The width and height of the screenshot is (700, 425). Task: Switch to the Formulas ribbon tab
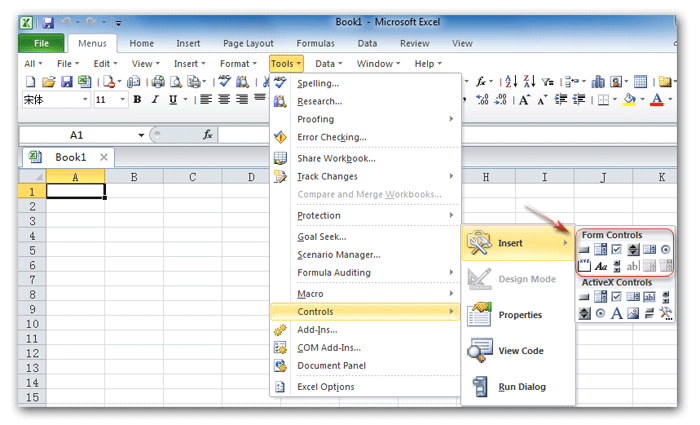click(x=316, y=43)
